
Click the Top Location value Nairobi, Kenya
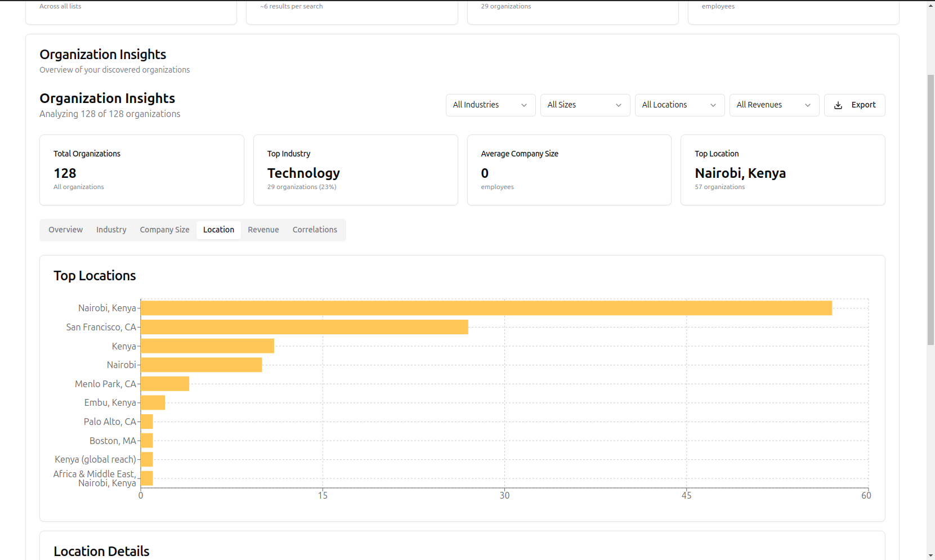coord(740,173)
